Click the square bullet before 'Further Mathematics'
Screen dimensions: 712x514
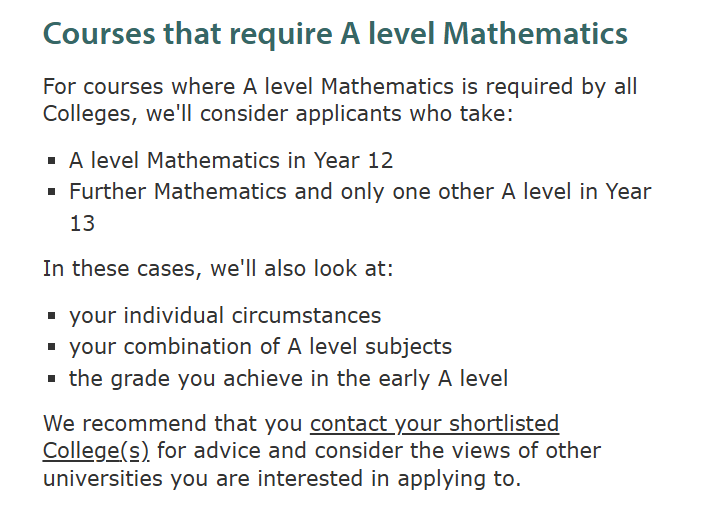click(x=52, y=192)
